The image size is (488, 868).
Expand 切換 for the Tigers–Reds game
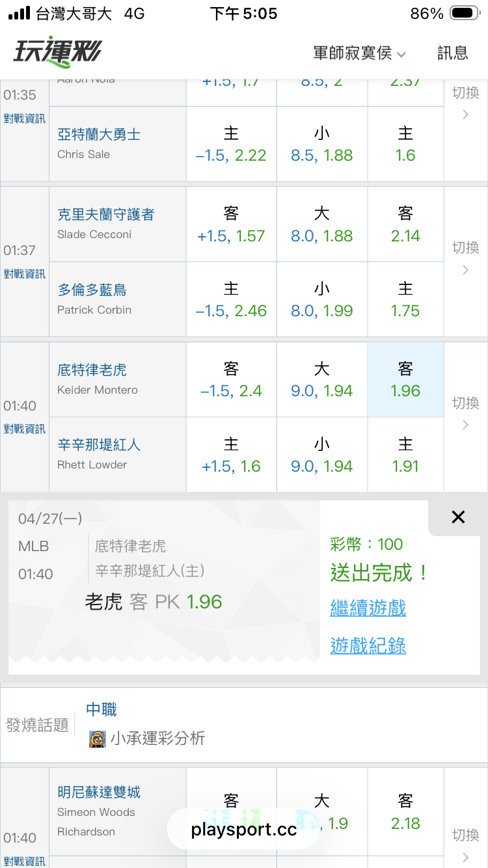coord(465,414)
